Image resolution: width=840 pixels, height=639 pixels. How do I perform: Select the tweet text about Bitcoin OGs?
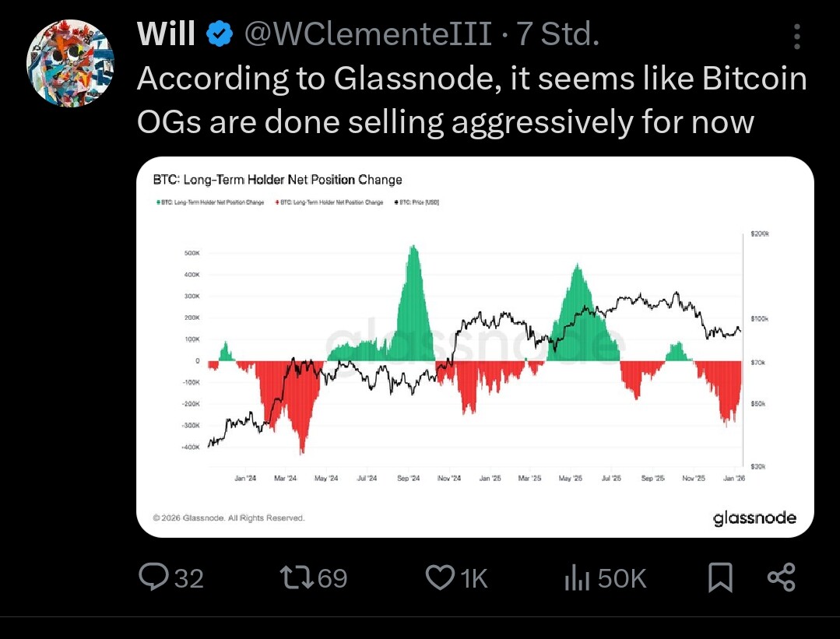point(471,100)
